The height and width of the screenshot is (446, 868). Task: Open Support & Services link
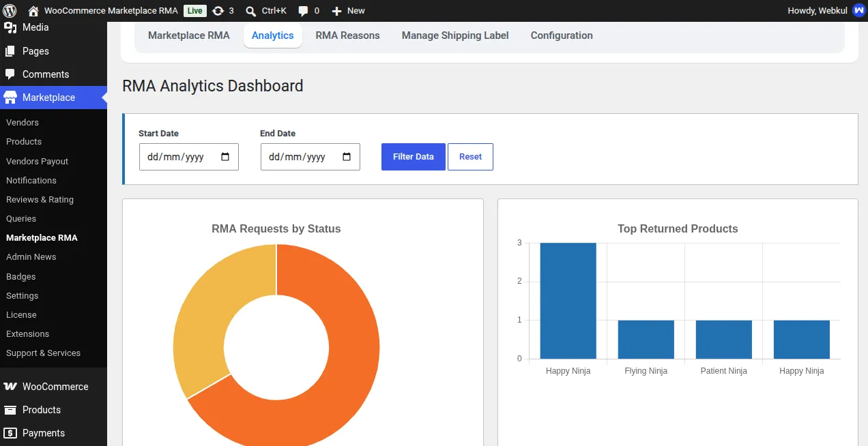point(44,353)
